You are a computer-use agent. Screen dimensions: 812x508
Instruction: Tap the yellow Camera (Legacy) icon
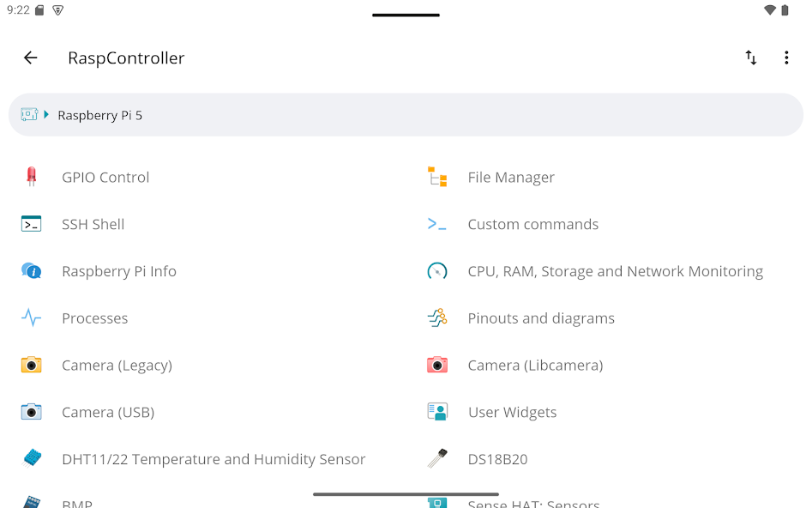tap(31, 365)
